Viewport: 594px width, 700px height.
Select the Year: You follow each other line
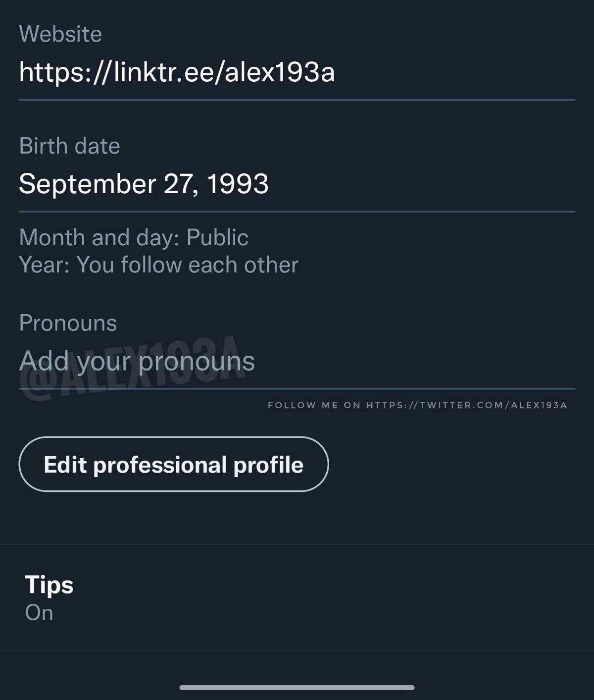tap(158, 265)
